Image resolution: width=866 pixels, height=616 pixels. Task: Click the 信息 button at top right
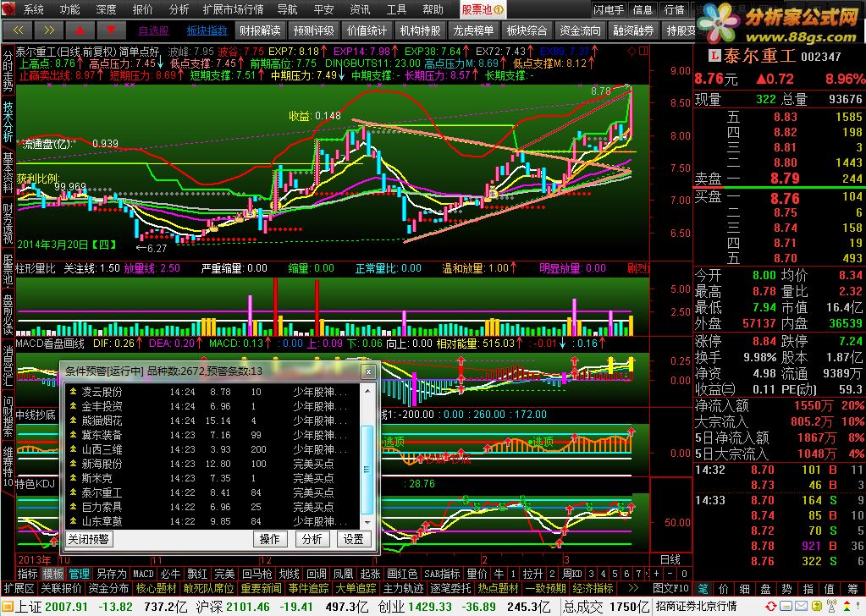(643, 9)
